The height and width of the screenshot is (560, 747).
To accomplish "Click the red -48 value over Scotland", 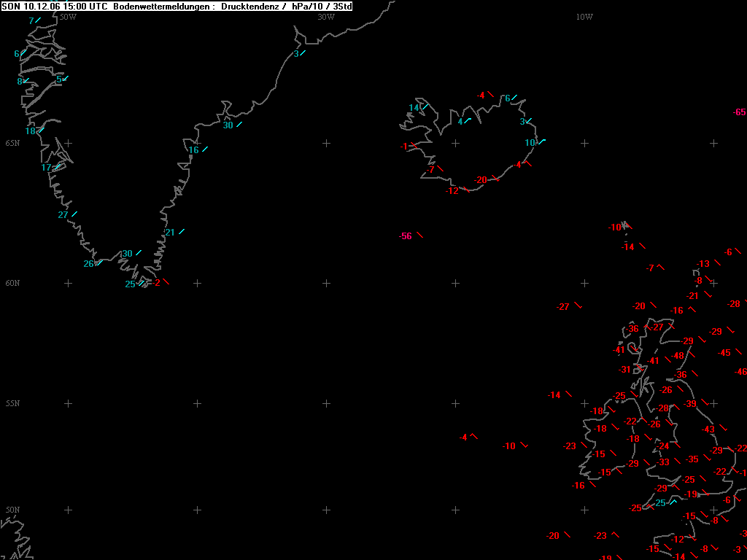I will (x=678, y=356).
